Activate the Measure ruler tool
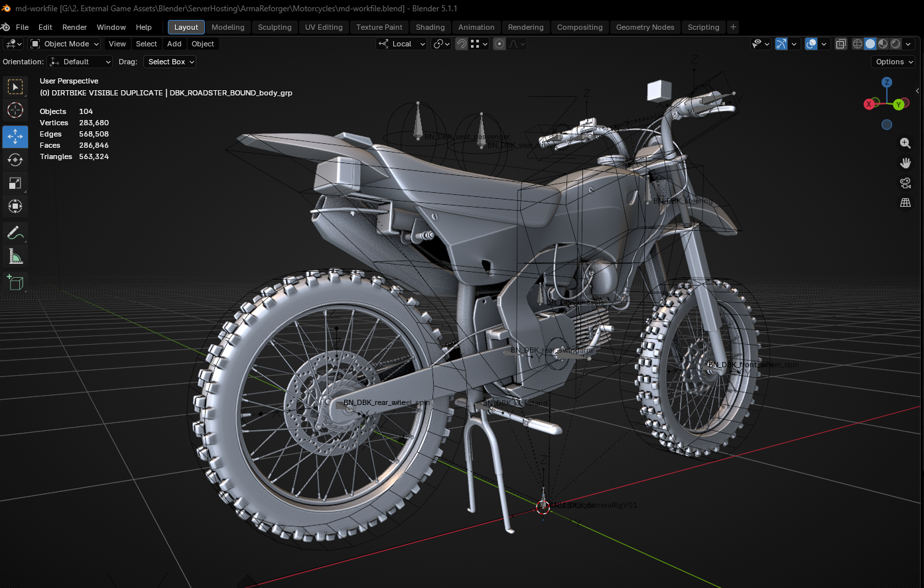The width and height of the screenshot is (924, 588). coord(15,256)
